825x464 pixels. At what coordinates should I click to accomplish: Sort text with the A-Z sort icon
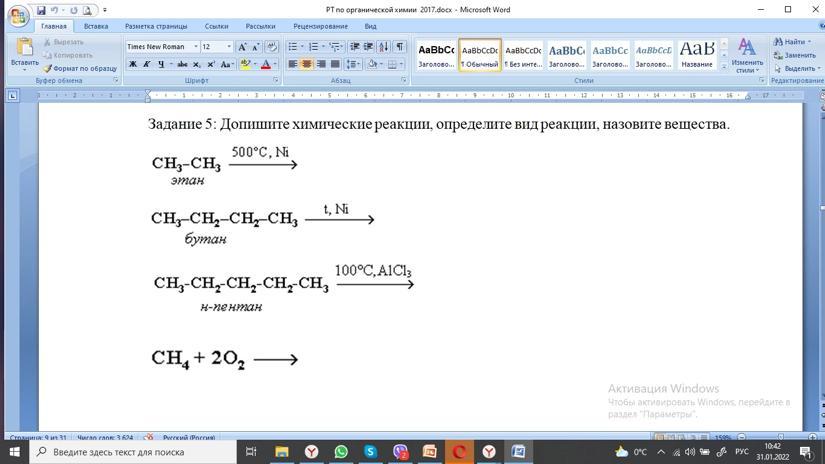(x=384, y=47)
